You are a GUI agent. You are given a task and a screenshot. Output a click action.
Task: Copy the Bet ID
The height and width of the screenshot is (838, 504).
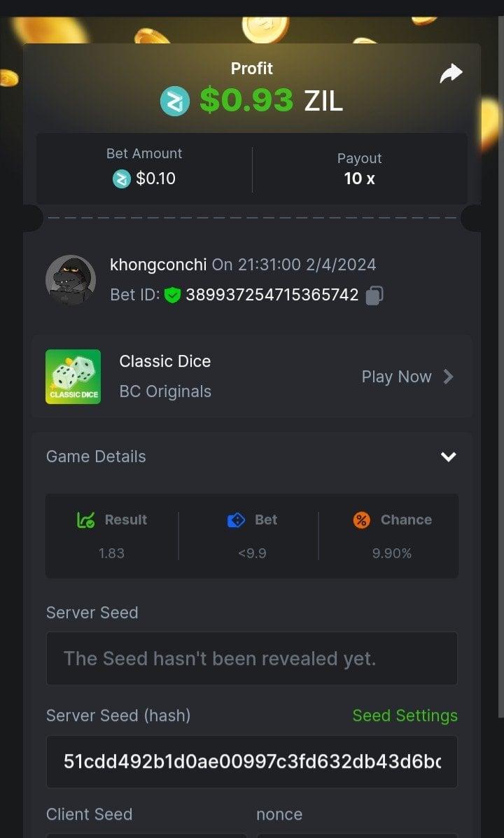[x=374, y=295]
